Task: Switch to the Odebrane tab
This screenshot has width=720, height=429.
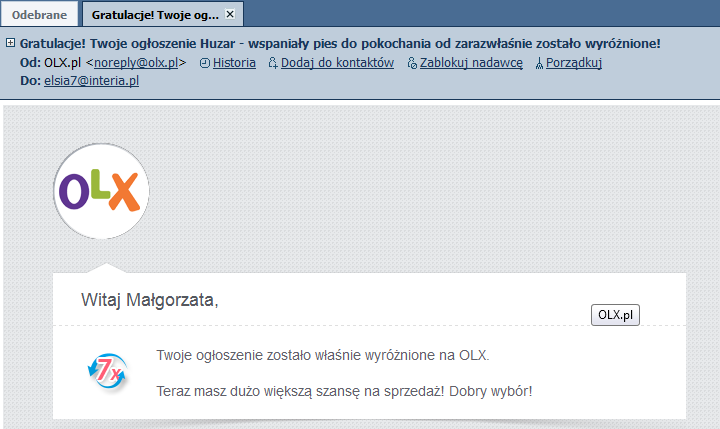Action: click(39, 15)
